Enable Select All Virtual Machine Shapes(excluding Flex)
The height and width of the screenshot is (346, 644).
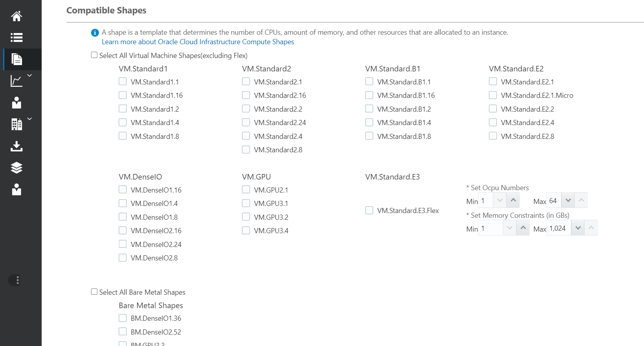(94, 54)
